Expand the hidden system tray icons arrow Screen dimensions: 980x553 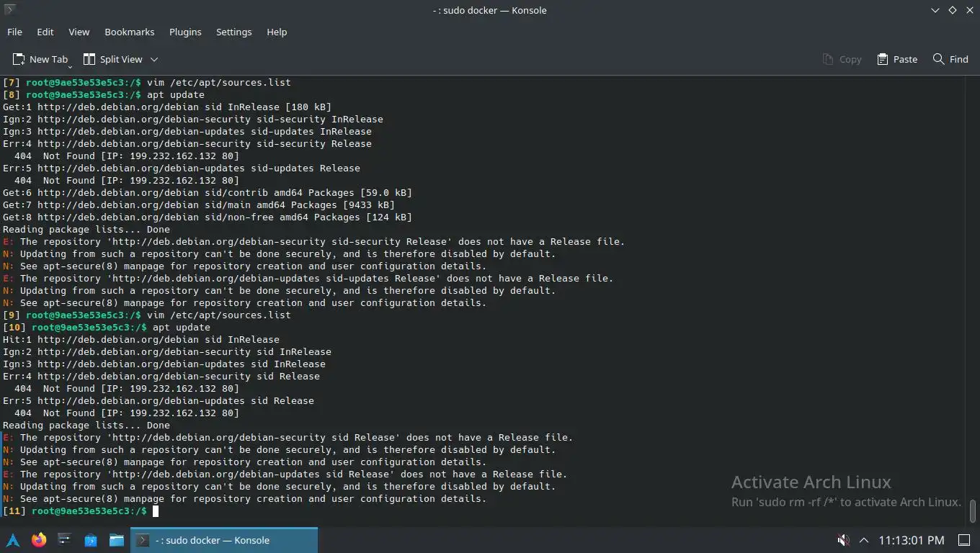click(x=864, y=540)
